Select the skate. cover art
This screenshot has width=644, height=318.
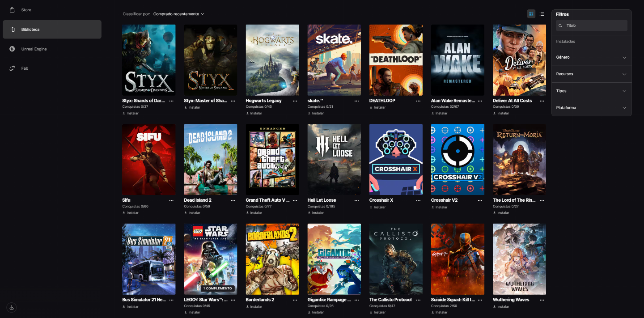click(334, 60)
